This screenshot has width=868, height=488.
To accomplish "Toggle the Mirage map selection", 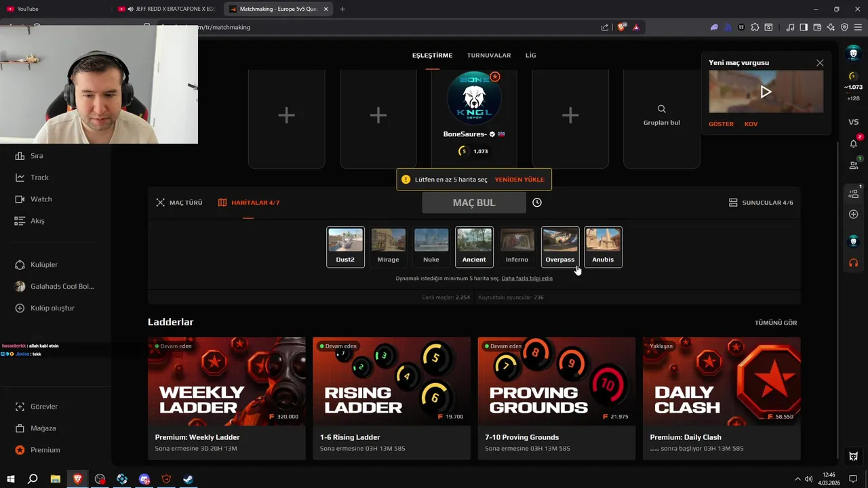I will click(389, 247).
